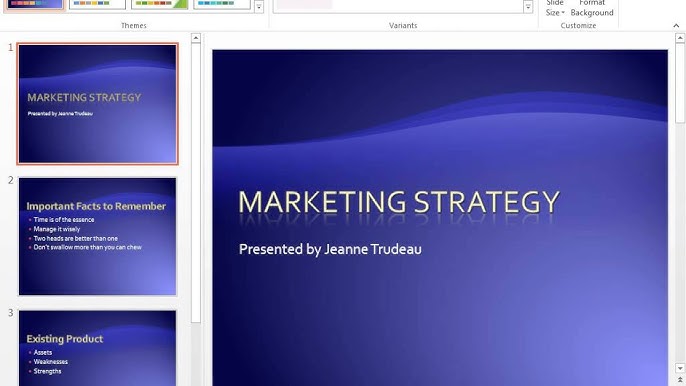The image size is (686, 386).
Task: Select the pink variant thumbnail
Action: tap(304, 4)
